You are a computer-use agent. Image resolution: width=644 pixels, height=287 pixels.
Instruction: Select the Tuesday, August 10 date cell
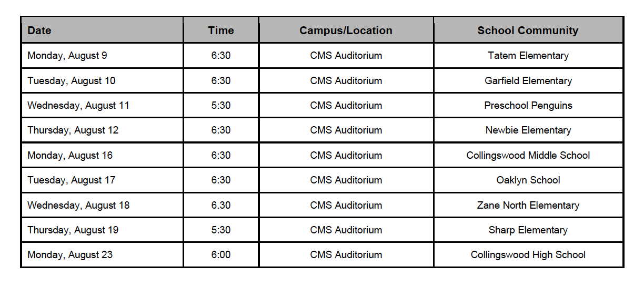point(103,80)
